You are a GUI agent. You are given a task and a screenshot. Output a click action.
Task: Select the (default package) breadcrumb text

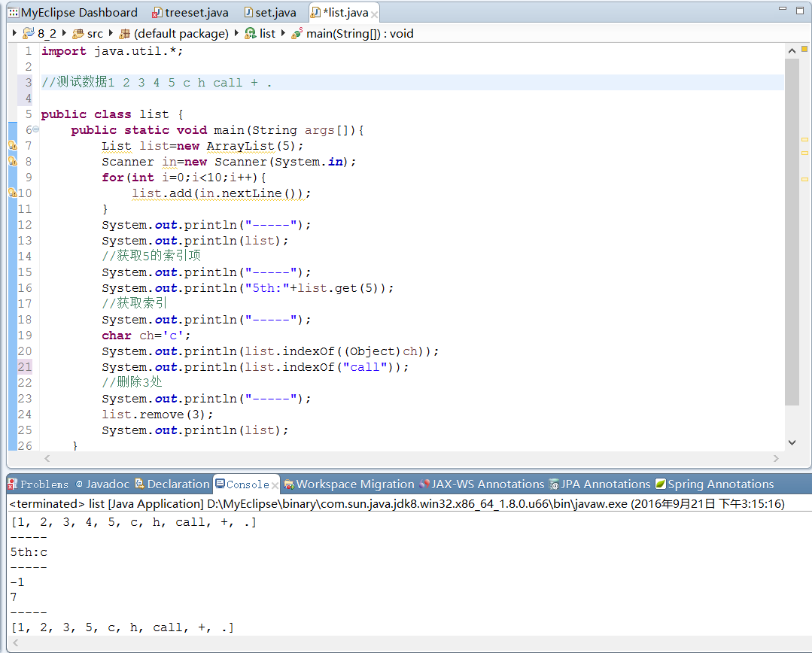(181, 34)
